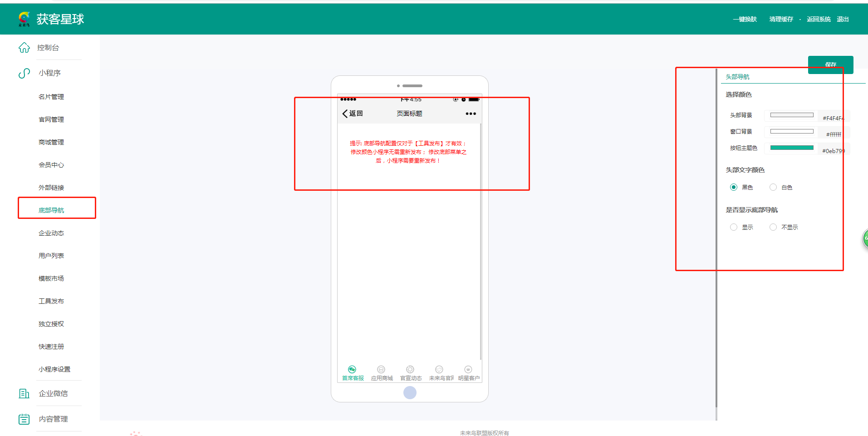The width and height of the screenshot is (868, 436).
Task: Tap the 首席客服 icon in preview nav
Action: pyautogui.click(x=352, y=369)
